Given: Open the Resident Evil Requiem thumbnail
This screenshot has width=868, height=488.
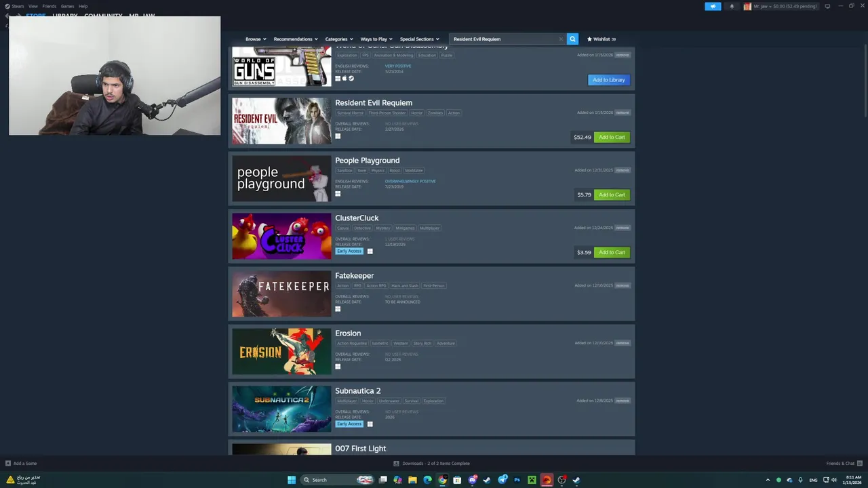Looking at the screenshot, I should 281,121.
